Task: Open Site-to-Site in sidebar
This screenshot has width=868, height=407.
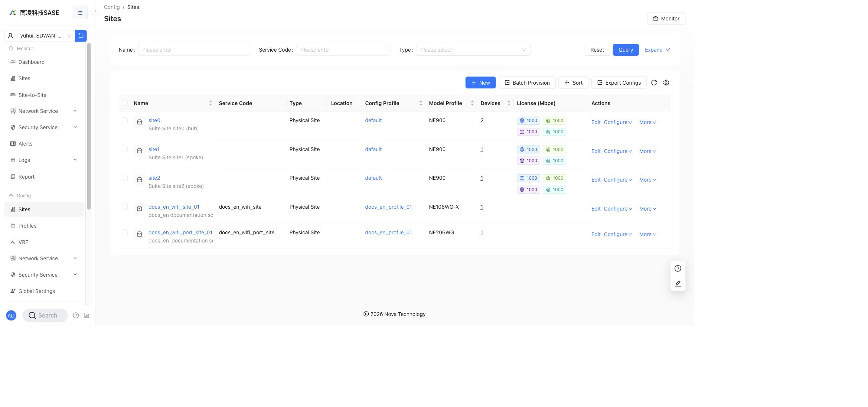Action: coord(44,95)
